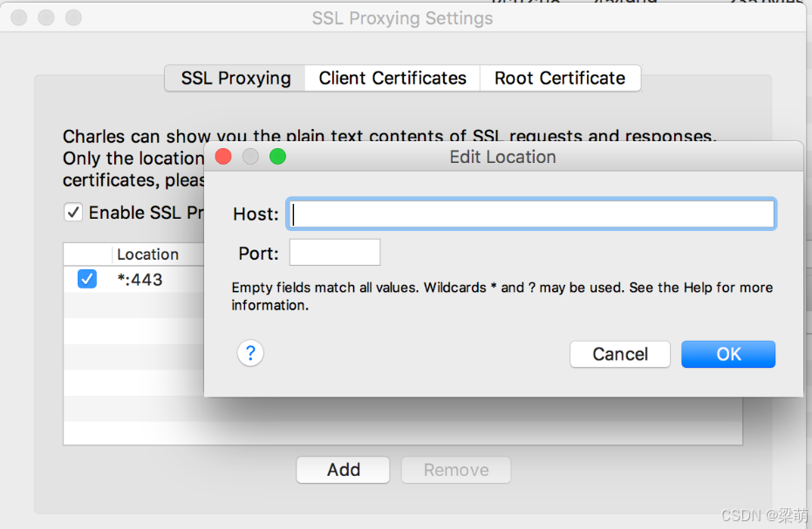Viewport: 812px width, 529px height.
Task: Close the Edit Location dialog via red button
Action: [x=223, y=156]
